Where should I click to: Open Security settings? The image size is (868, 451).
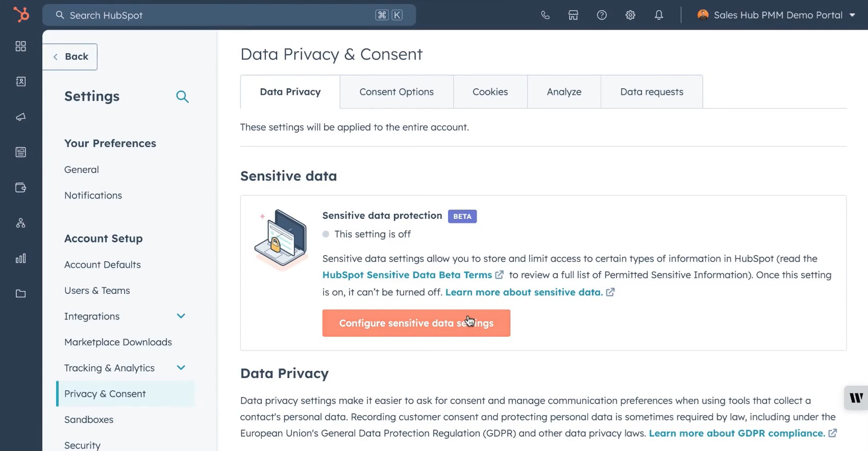[82, 445]
